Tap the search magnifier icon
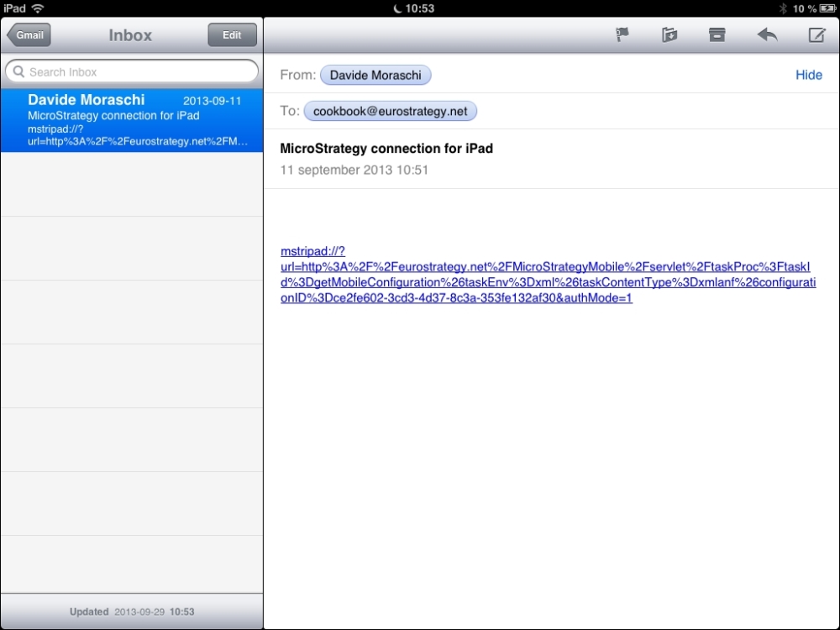 tap(18, 71)
